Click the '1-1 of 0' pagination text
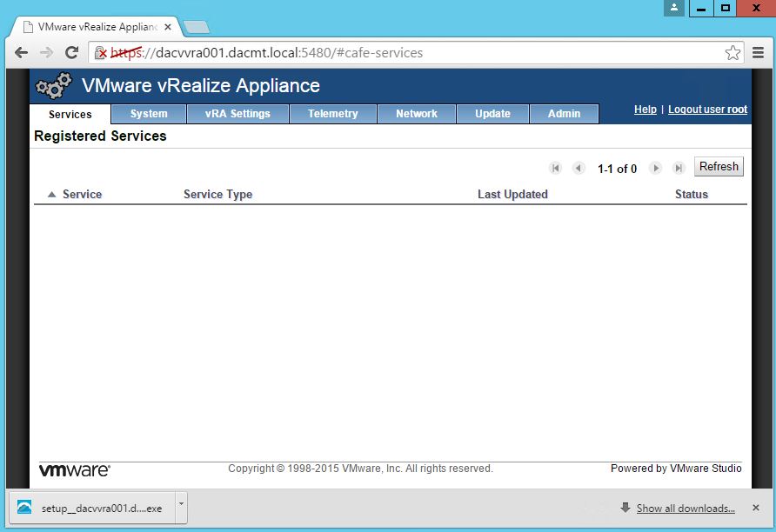This screenshot has width=776, height=532. (x=617, y=169)
